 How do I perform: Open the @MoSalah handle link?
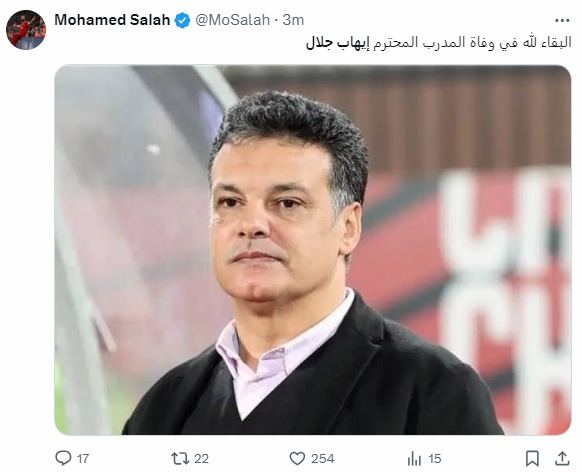[x=232, y=20]
